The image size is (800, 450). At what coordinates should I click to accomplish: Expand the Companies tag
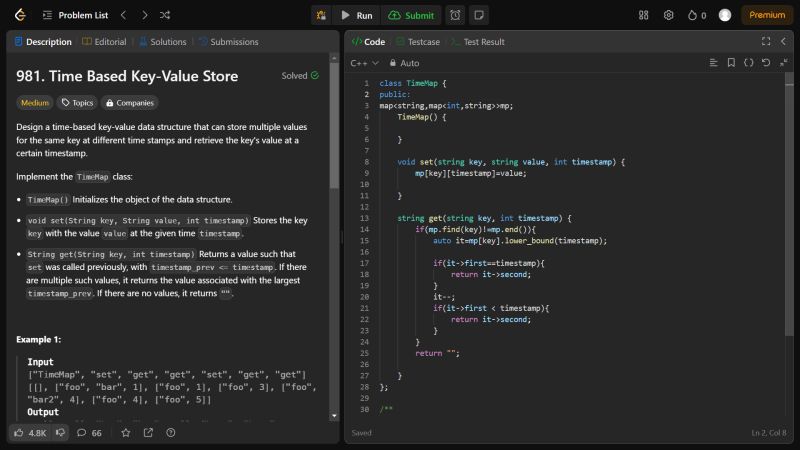pos(129,102)
